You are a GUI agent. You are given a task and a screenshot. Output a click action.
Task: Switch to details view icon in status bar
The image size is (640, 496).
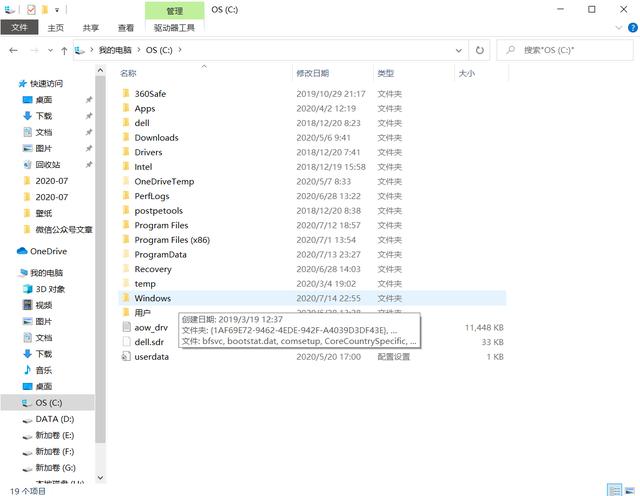[x=614, y=490]
